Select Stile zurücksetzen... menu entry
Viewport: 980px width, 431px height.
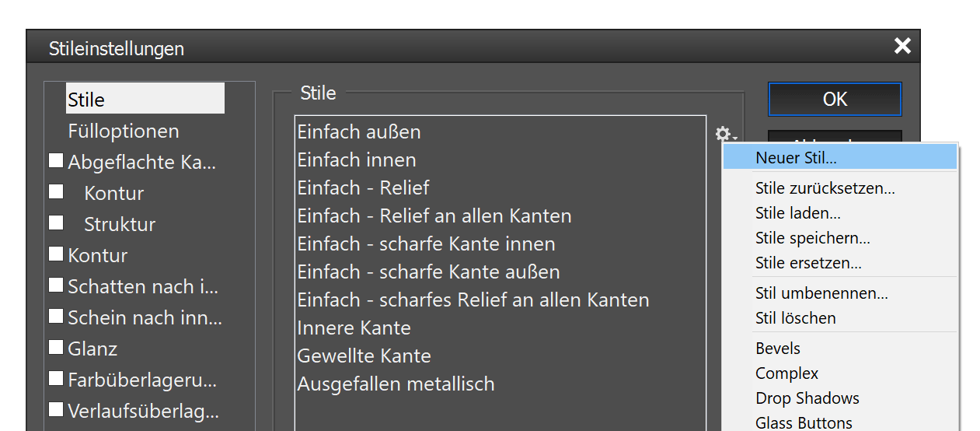tap(825, 188)
